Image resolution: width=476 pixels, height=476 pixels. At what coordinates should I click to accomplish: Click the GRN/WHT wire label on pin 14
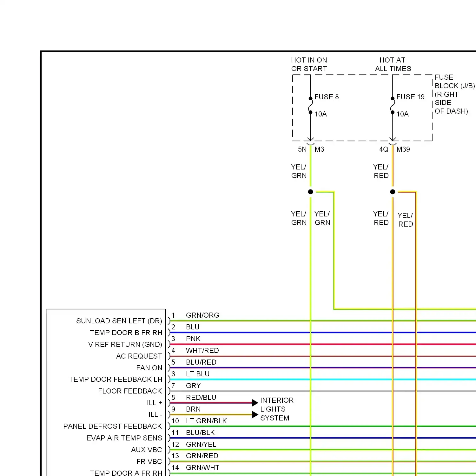[203, 467]
